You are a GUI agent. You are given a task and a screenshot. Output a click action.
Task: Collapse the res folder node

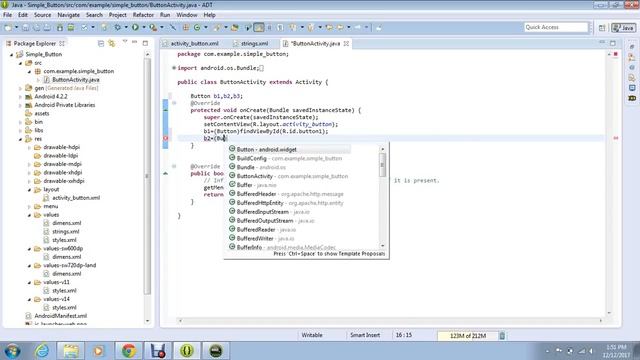tap(20, 139)
